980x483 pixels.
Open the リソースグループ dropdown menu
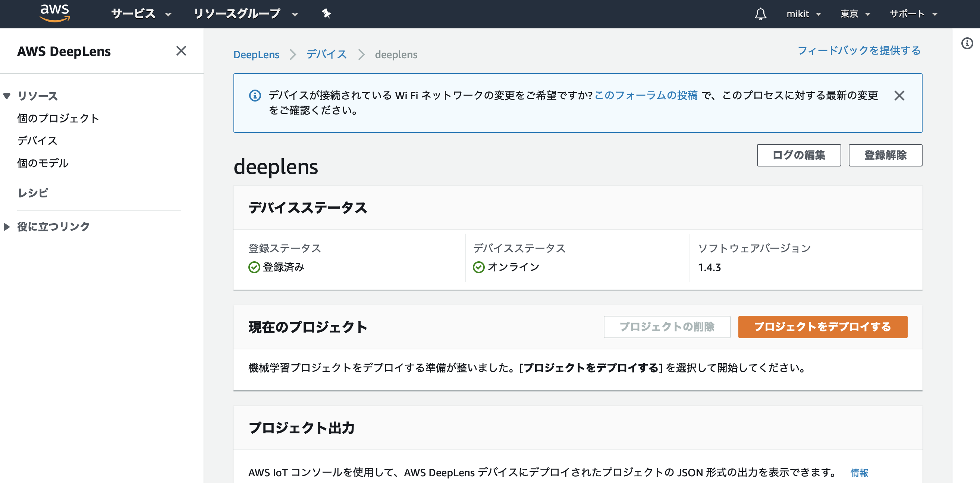246,14
